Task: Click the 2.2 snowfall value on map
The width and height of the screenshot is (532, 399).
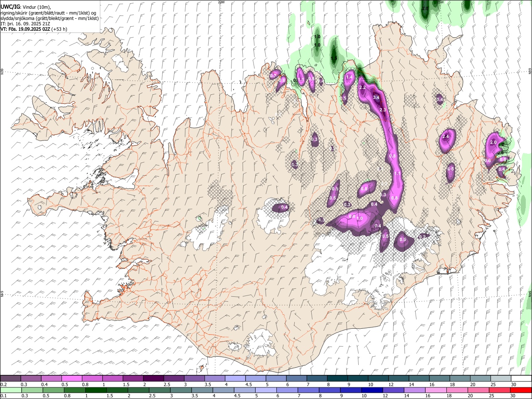Action: click(x=362, y=87)
